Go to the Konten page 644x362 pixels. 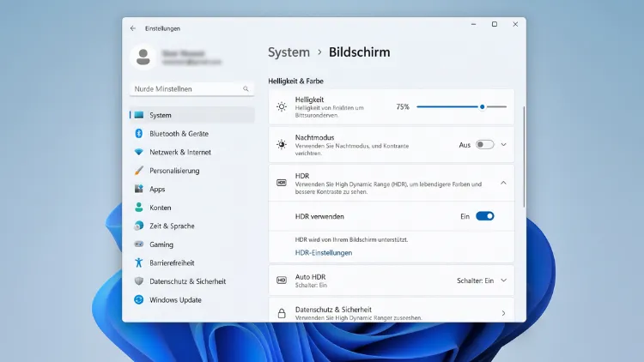click(x=192, y=208)
